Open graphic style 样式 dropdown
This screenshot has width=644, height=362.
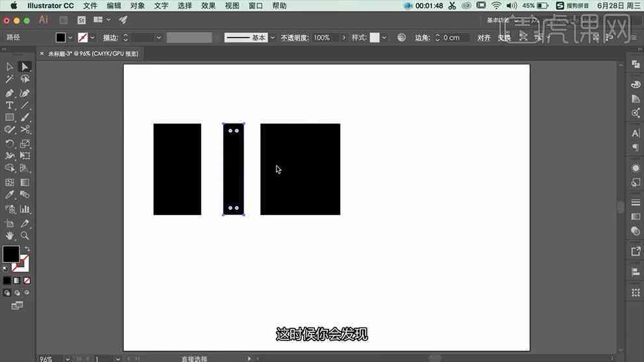(x=384, y=38)
